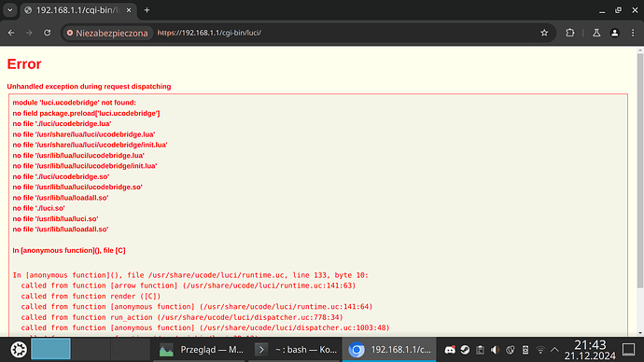This screenshot has width=644, height=362.
Task: Open volume control in tray
Action: click(495, 350)
